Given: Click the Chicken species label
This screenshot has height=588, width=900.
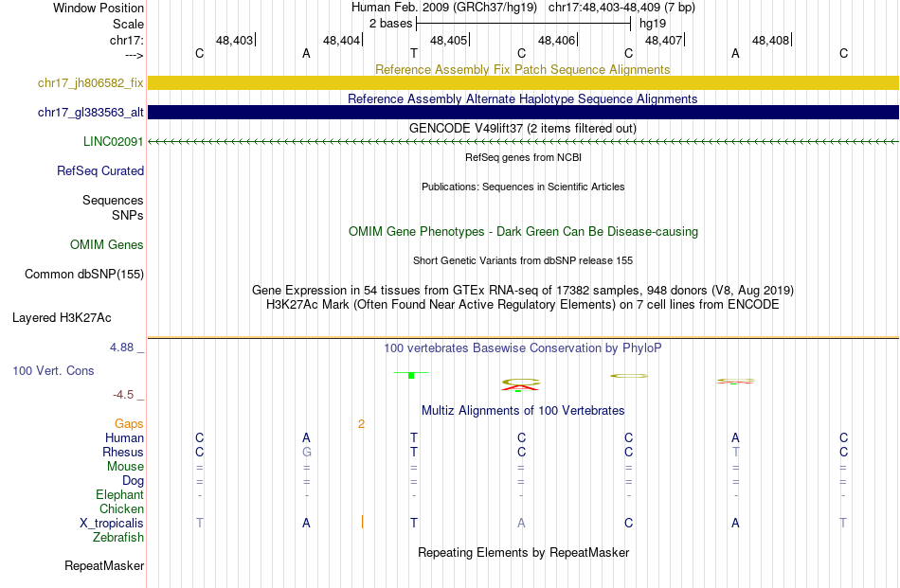Looking at the screenshot, I should (121, 509).
